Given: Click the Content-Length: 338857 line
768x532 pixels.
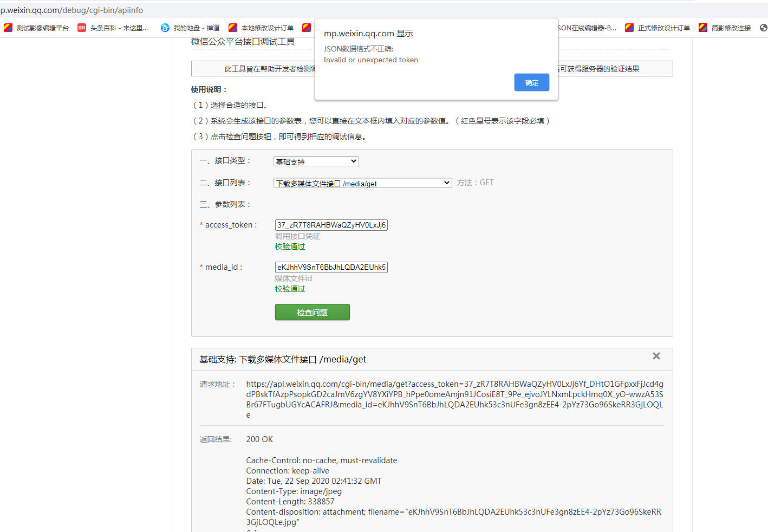Looking at the screenshot, I should [x=290, y=502].
